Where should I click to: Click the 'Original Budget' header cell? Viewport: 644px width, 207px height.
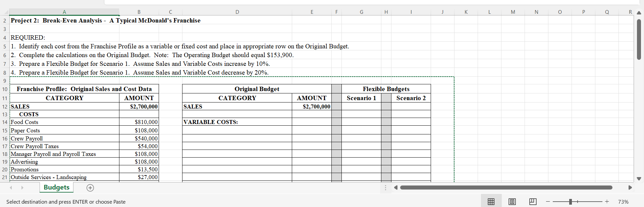click(x=257, y=89)
